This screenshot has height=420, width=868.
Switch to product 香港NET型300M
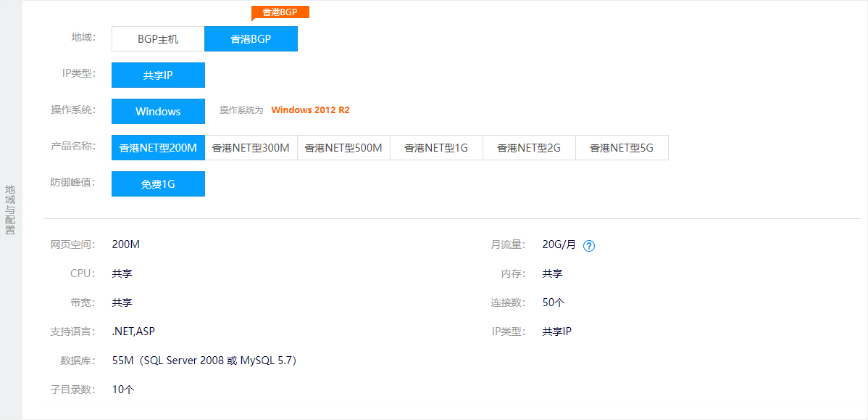coord(251,147)
